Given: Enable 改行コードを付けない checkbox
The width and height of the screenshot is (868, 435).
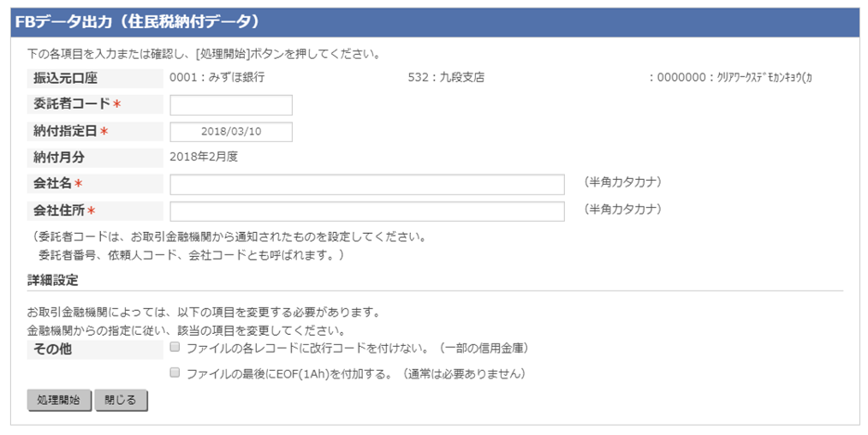Looking at the screenshot, I should 175,348.
